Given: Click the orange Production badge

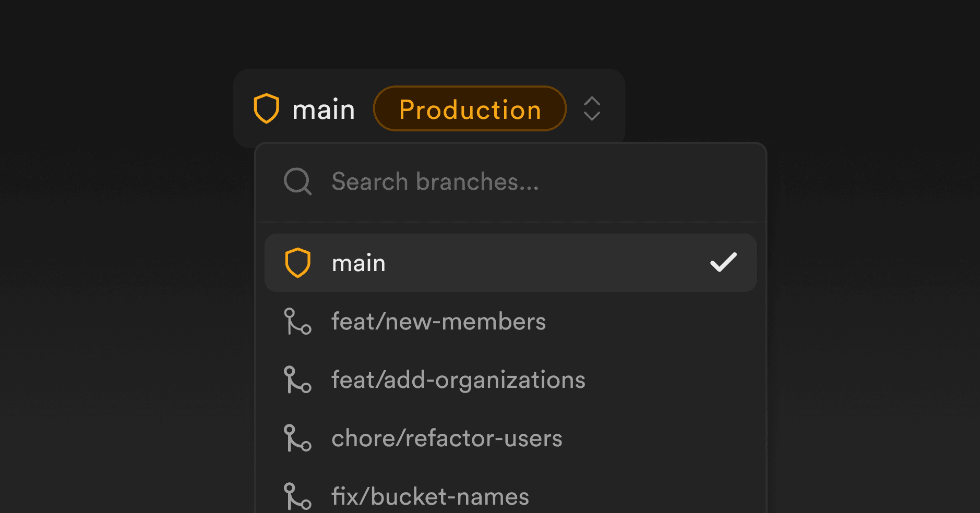Looking at the screenshot, I should (470, 109).
